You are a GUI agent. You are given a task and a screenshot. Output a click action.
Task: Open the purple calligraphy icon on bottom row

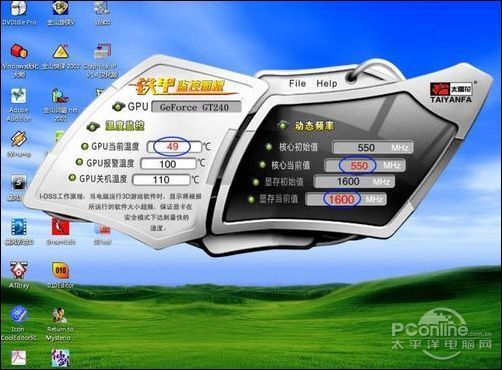[60, 358]
